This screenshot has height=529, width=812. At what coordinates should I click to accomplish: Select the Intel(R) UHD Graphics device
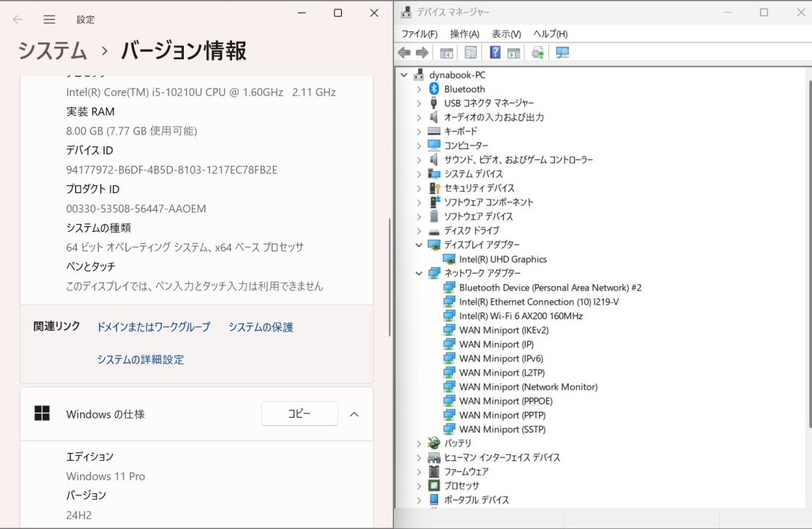point(502,259)
